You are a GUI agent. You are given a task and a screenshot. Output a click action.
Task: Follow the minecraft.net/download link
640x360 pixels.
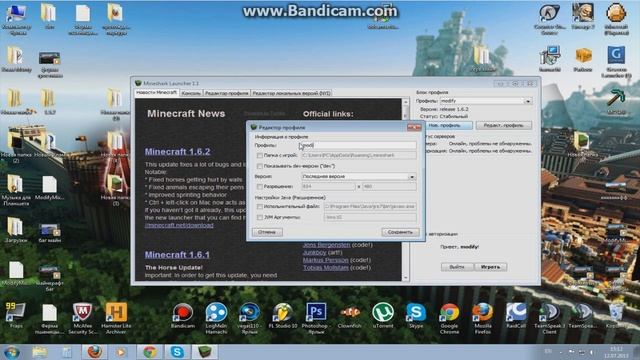pos(179,225)
